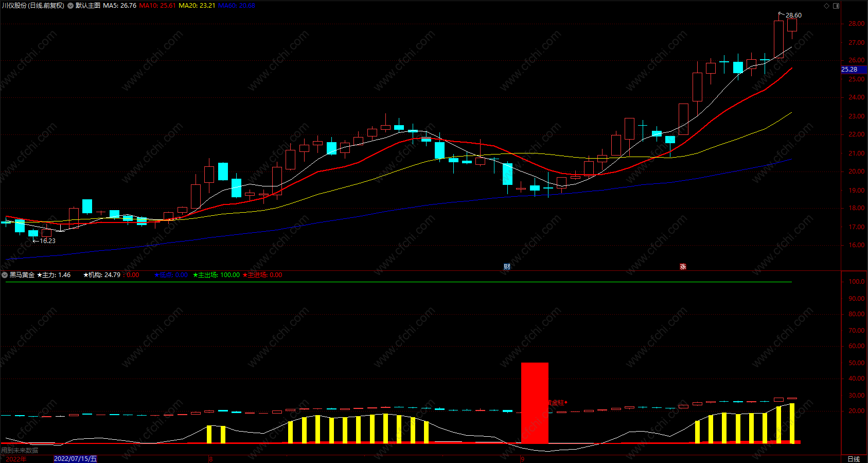Image resolution: width=868 pixels, height=463 pixels.
Task: Select the ★主出场: 100.00 value
Action: coord(216,275)
